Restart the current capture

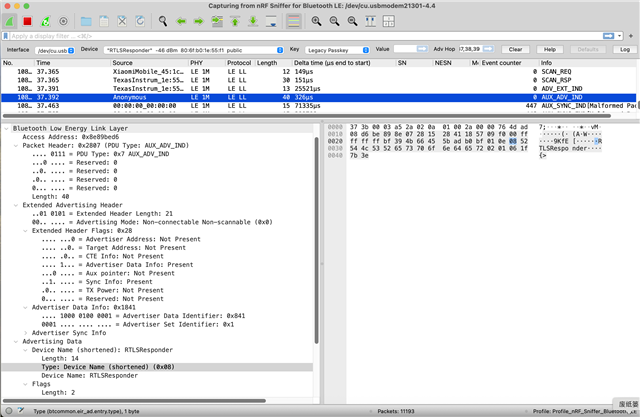click(x=45, y=20)
